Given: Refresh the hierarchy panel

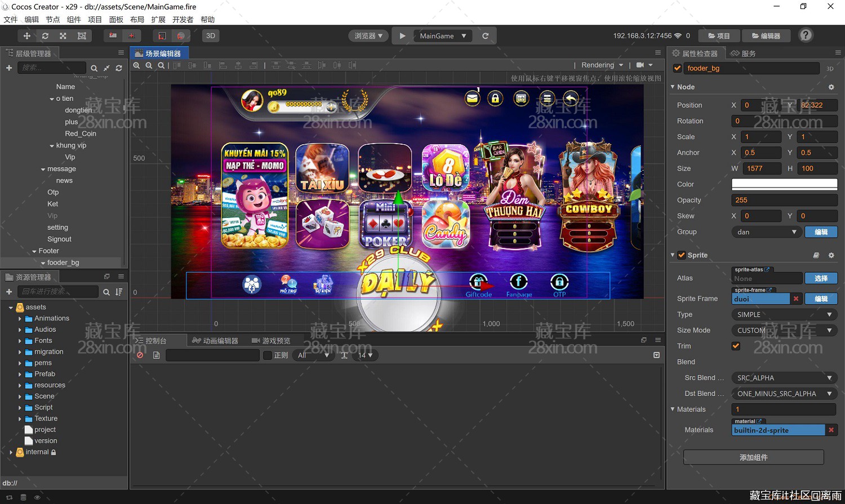Looking at the screenshot, I should (119, 68).
